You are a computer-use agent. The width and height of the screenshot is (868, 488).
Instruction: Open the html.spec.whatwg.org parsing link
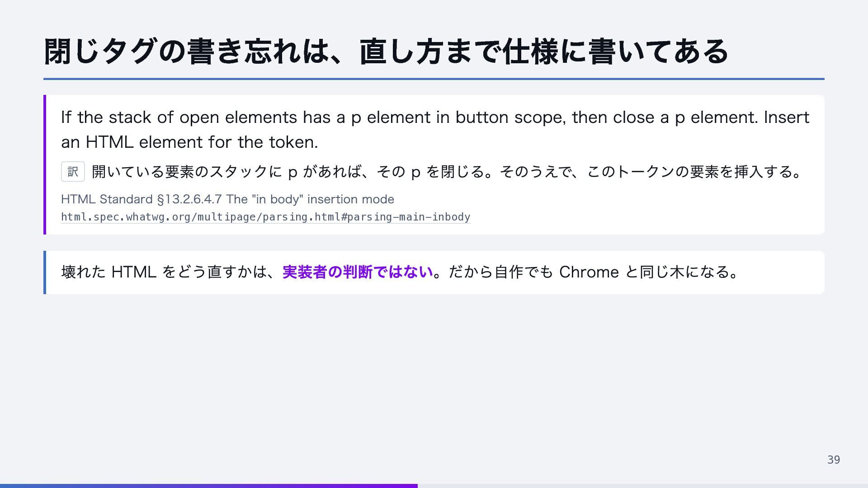(x=266, y=217)
